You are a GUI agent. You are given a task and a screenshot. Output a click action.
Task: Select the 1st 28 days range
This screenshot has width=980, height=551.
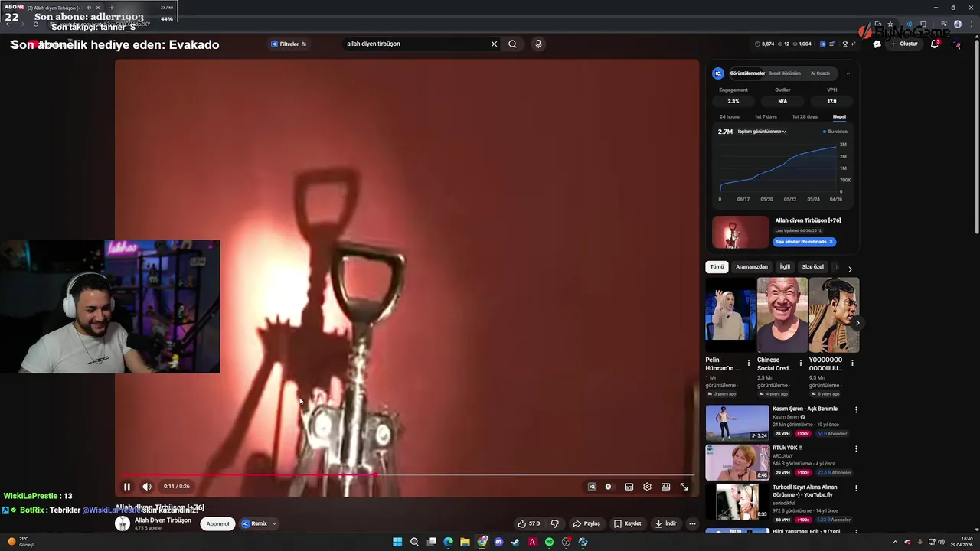click(805, 116)
